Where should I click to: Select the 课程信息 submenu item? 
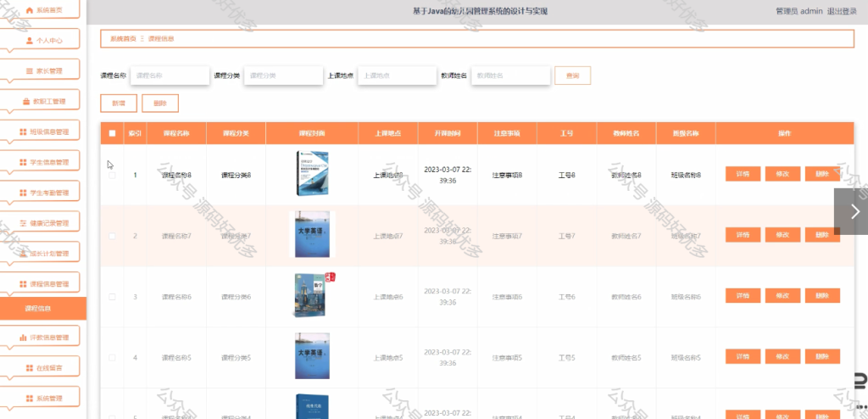click(43, 308)
